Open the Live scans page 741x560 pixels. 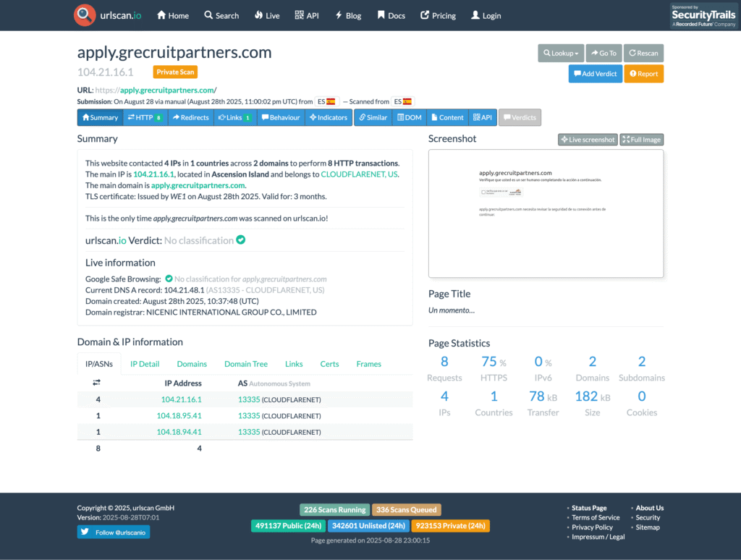[267, 15]
